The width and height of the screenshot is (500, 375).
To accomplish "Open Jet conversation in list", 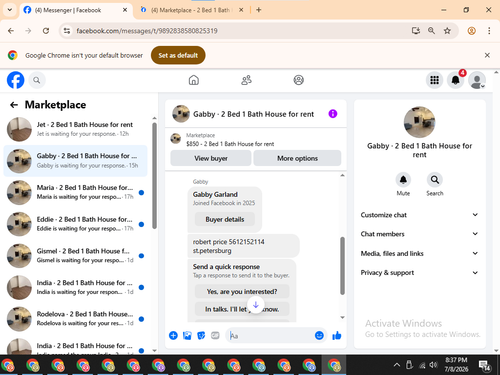I will [x=75, y=129].
